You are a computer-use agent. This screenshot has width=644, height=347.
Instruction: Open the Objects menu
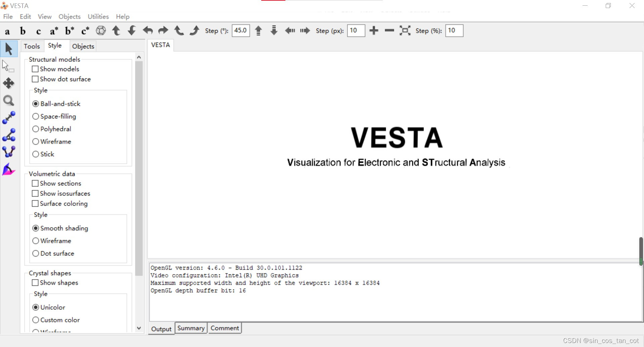[x=70, y=16]
